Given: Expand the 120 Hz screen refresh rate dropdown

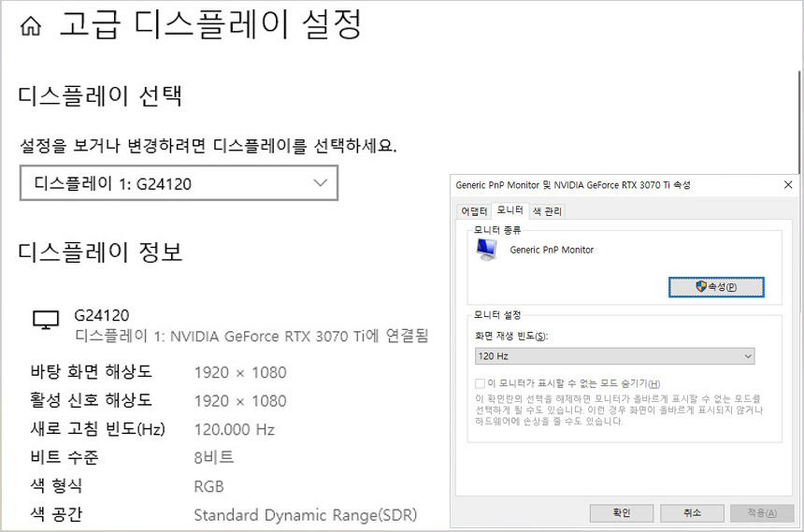Looking at the screenshot, I should [614, 356].
